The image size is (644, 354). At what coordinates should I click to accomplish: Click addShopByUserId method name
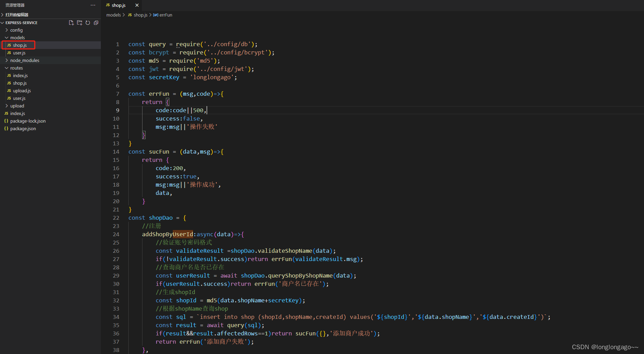[168, 234]
